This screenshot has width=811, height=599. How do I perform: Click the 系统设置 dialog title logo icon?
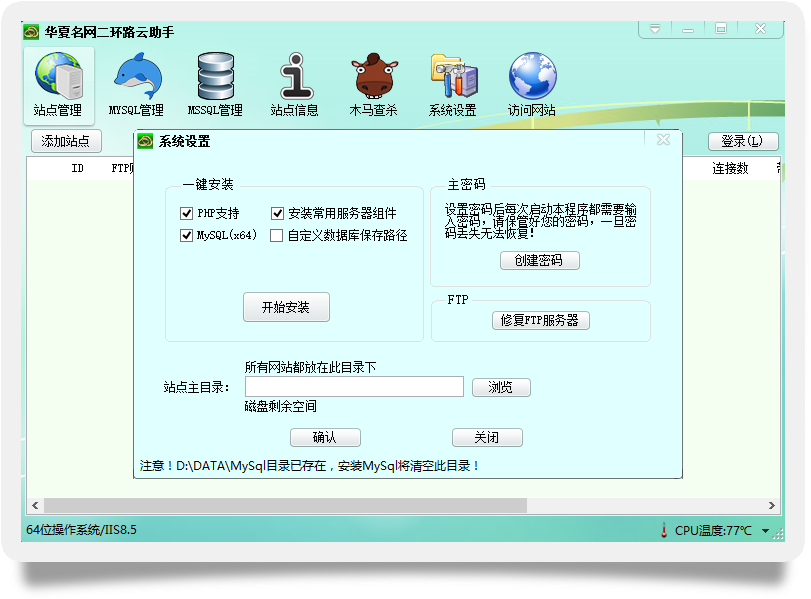coord(145,141)
